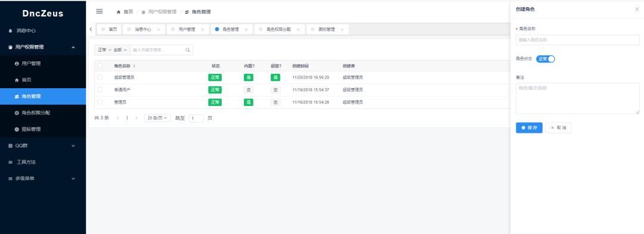This screenshot has width=644, height=234.
Task: Check the select-all checkbox in table header
Action: [100, 65]
